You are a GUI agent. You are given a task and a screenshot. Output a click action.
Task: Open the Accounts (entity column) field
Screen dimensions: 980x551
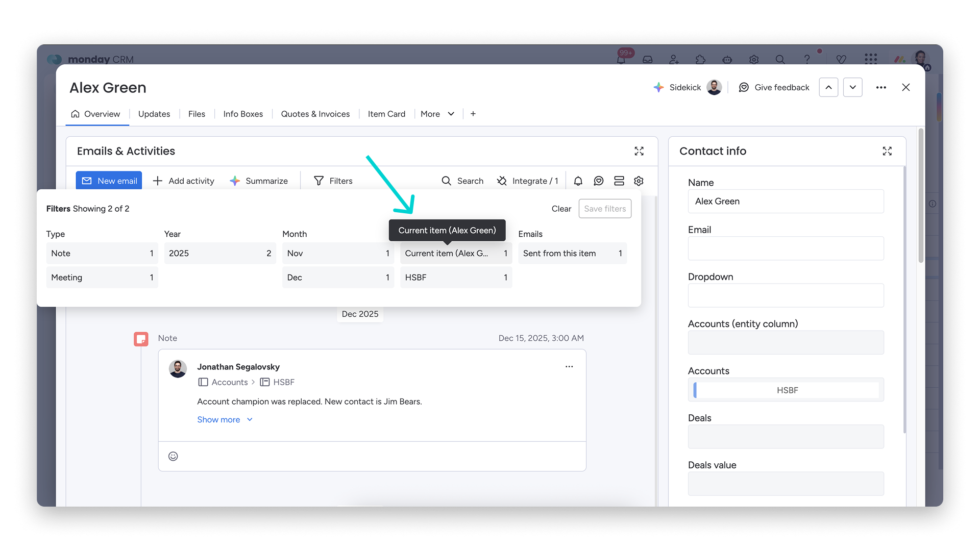pos(786,342)
